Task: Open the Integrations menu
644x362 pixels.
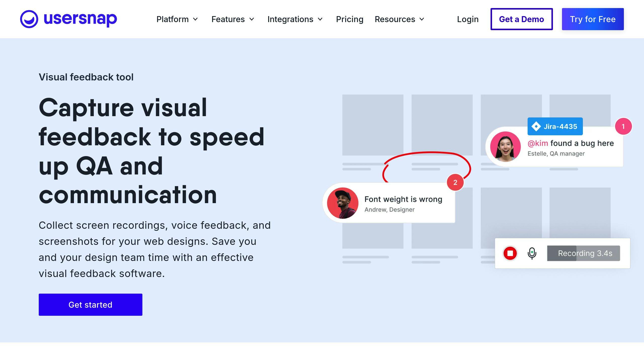Action: pyautogui.click(x=291, y=19)
